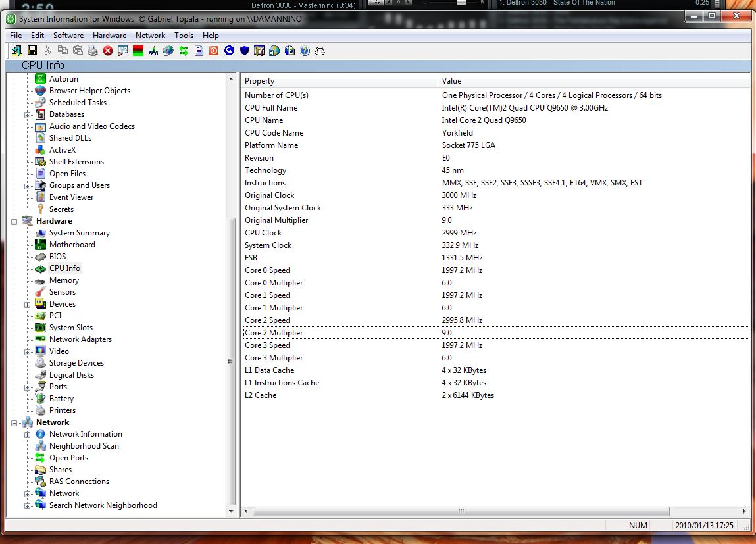Click the blue question mark help icon
The image size is (756, 544).
pos(305,51)
